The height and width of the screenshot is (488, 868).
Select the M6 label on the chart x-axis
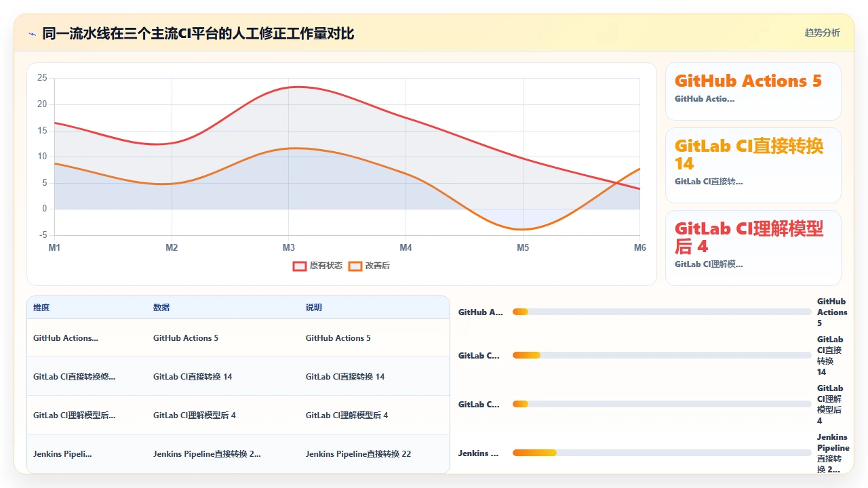pos(640,247)
